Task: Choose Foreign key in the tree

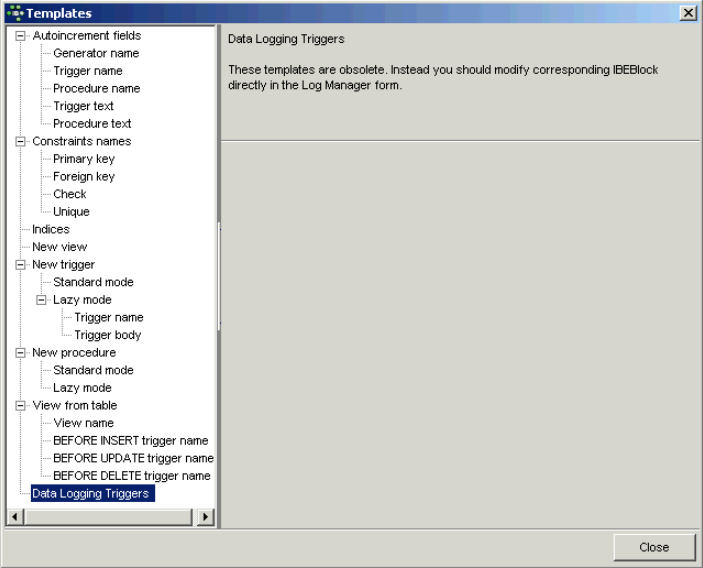Action: coord(84,177)
